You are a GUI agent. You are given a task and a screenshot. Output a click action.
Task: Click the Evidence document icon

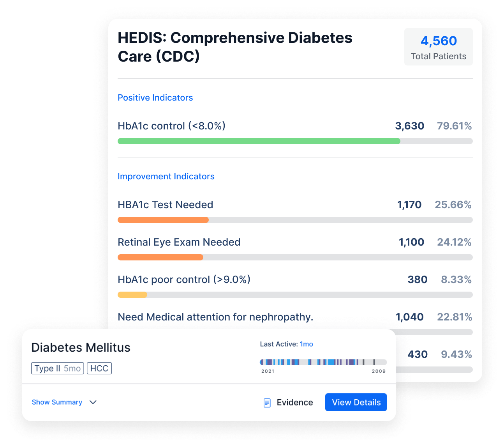coord(267,403)
